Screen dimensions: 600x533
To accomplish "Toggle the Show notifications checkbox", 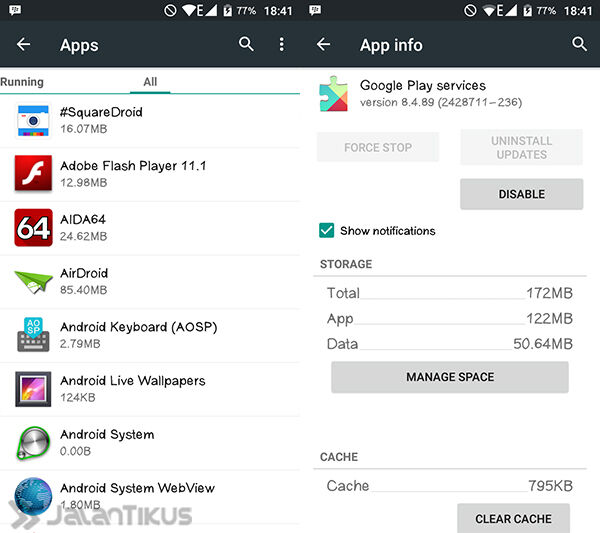I will 326,230.
